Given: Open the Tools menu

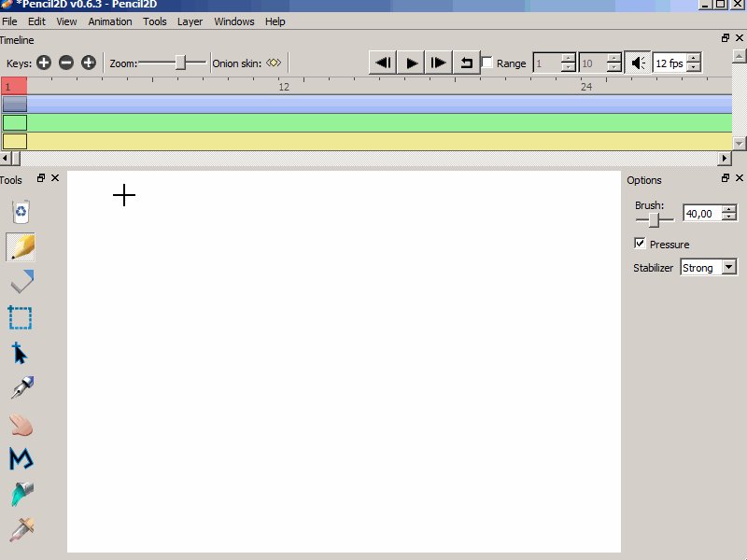Looking at the screenshot, I should click(x=155, y=21).
